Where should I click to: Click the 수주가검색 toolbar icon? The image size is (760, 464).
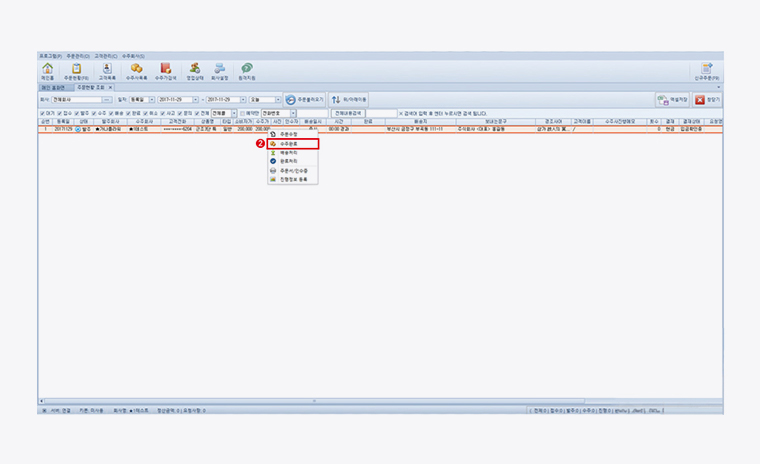pos(166,70)
